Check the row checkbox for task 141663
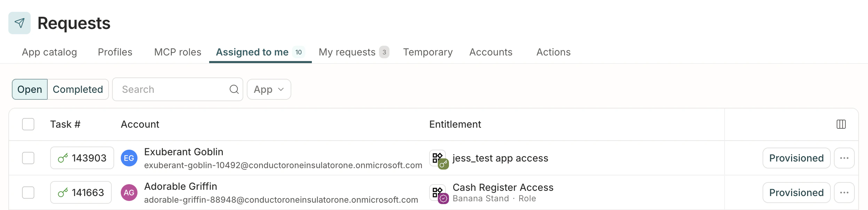Screen dimensions: 868x210 (x=28, y=192)
